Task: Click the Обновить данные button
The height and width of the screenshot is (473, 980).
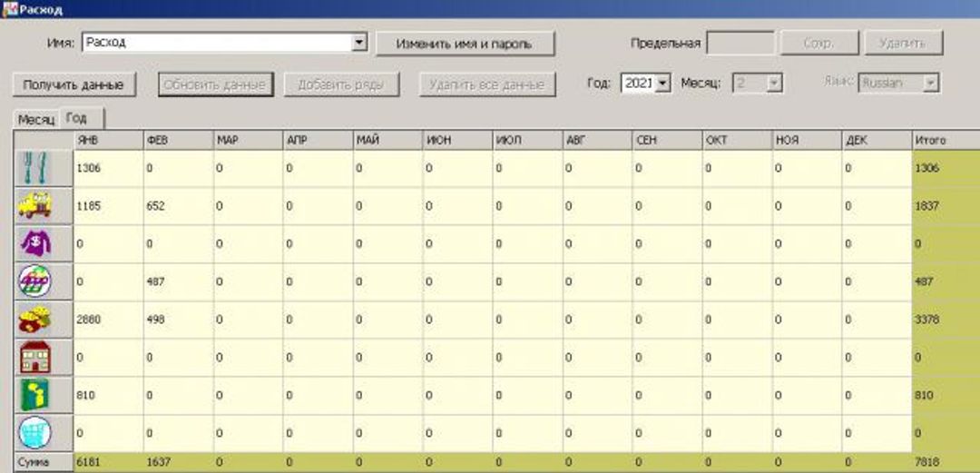Action: [x=214, y=84]
